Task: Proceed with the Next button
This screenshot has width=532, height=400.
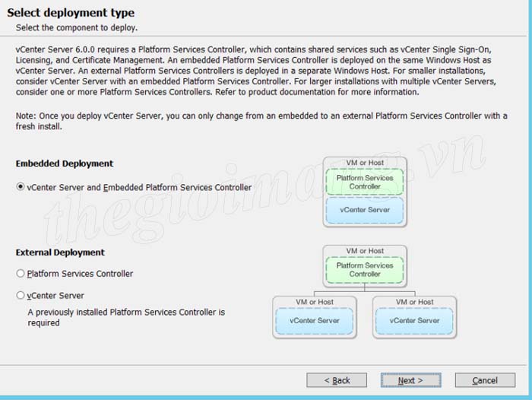Action: click(411, 380)
